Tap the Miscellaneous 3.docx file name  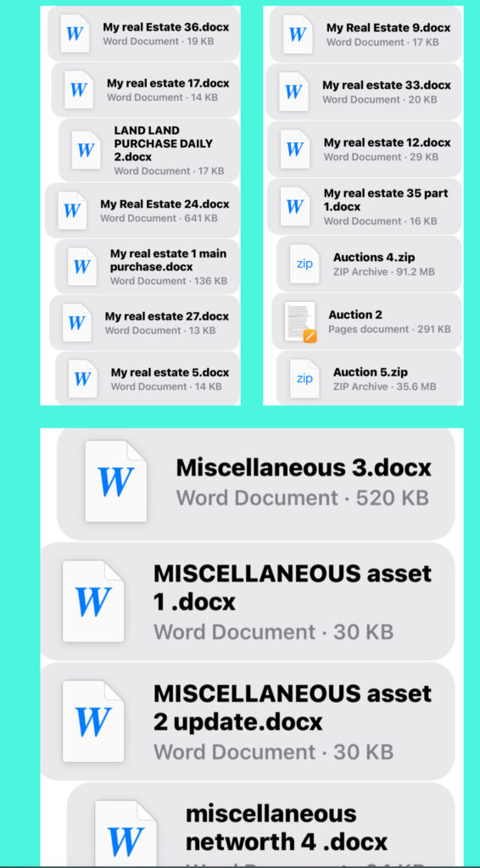coord(304,468)
